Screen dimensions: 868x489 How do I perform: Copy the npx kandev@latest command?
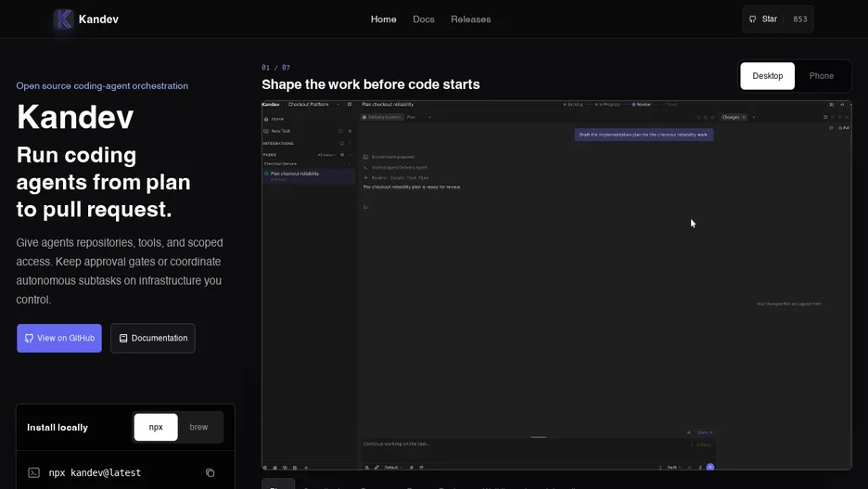click(210, 472)
